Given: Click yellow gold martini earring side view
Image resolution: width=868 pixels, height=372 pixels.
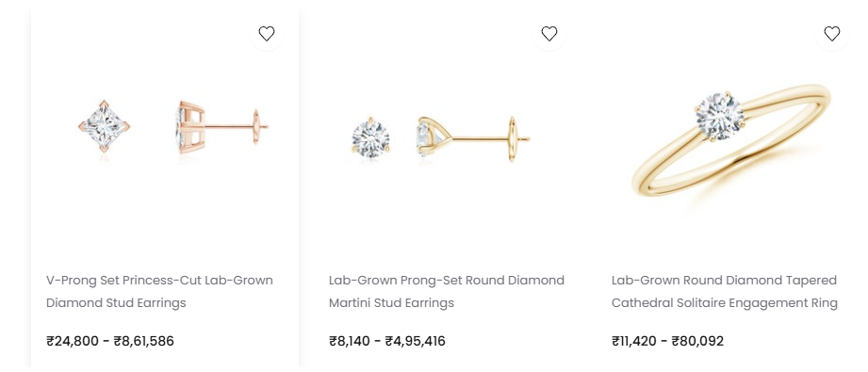Looking at the screenshot, I should [473, 138].
